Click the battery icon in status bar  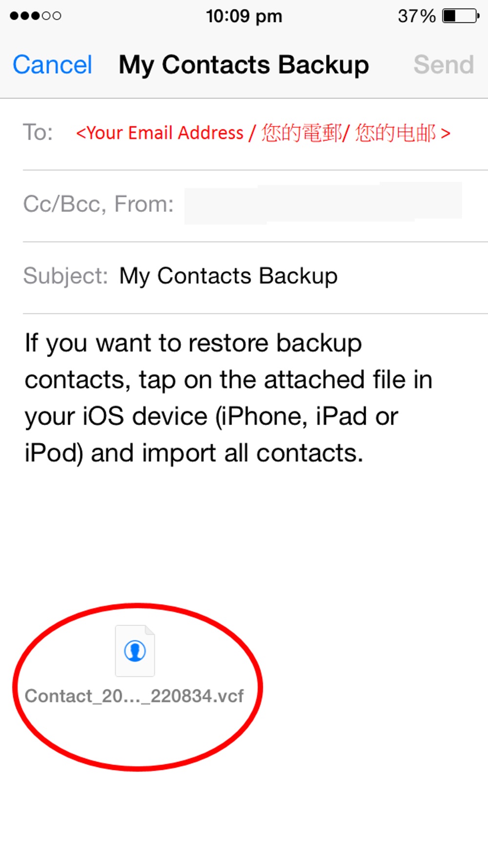click(460, 16)
